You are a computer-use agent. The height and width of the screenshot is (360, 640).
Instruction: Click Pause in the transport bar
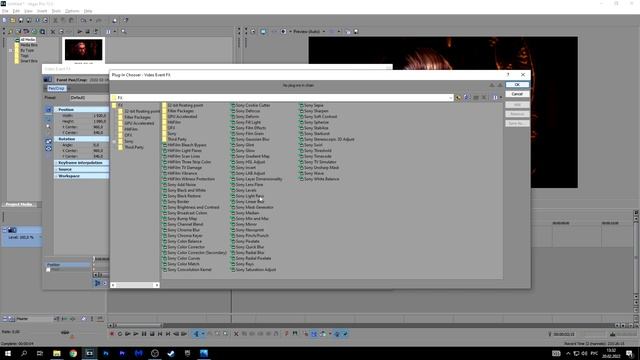coord(144,334)
